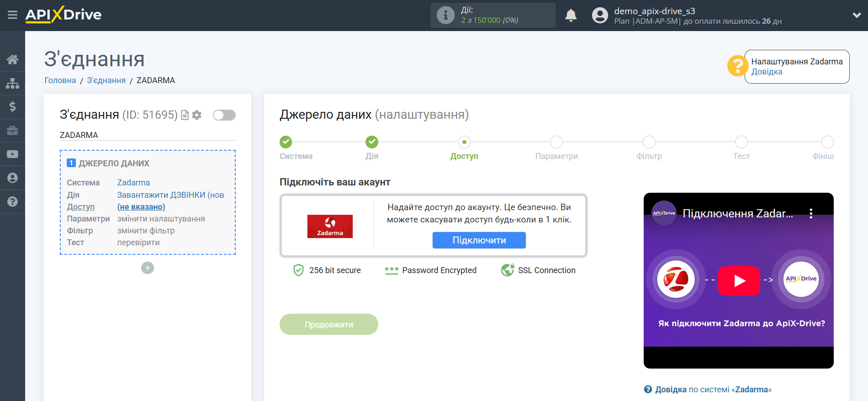Open the Zadarma system link
Screen dimensions: 868x401
pyautogui.click(x=133, y=183)
